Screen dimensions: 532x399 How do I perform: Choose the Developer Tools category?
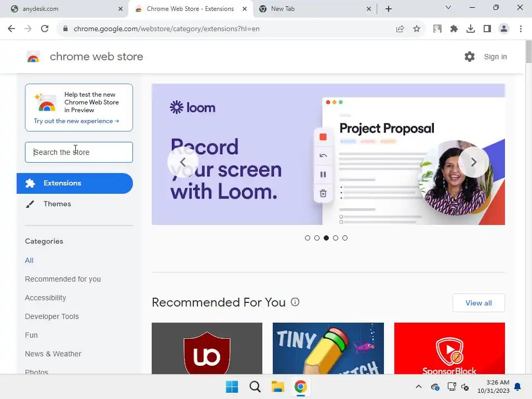pos(52,316)
